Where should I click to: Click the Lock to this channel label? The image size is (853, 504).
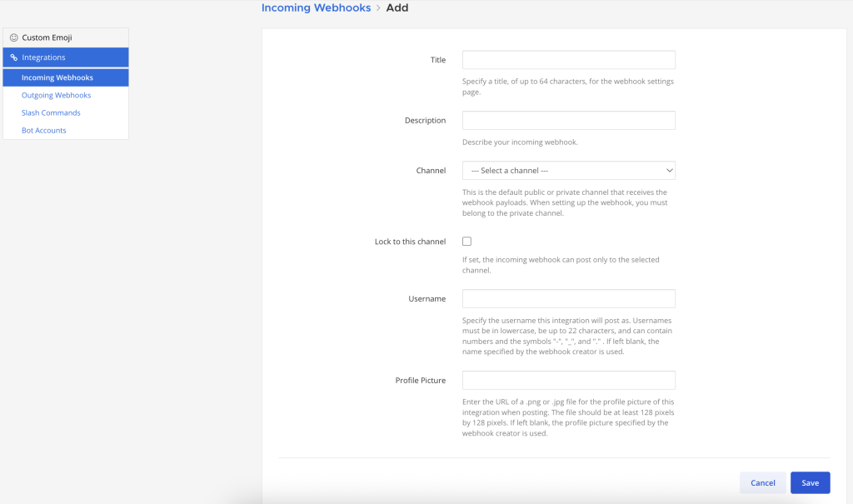point(410,242)
